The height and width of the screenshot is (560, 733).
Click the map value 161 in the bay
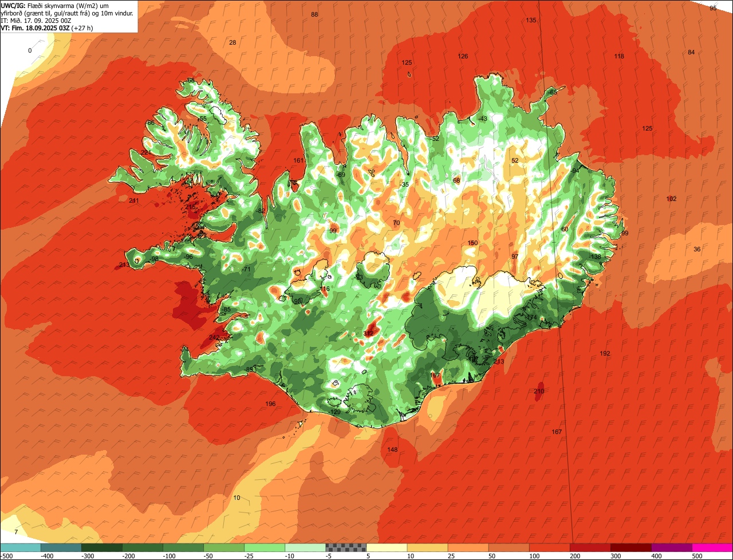click(x=298, y=160)
